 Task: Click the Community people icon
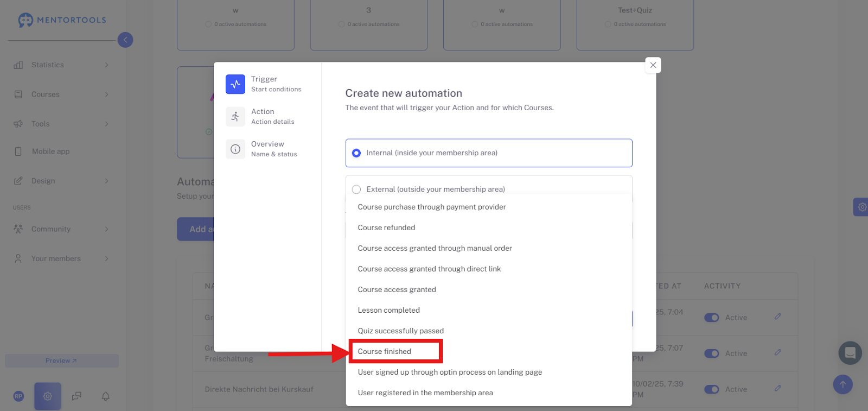(18, 229)
